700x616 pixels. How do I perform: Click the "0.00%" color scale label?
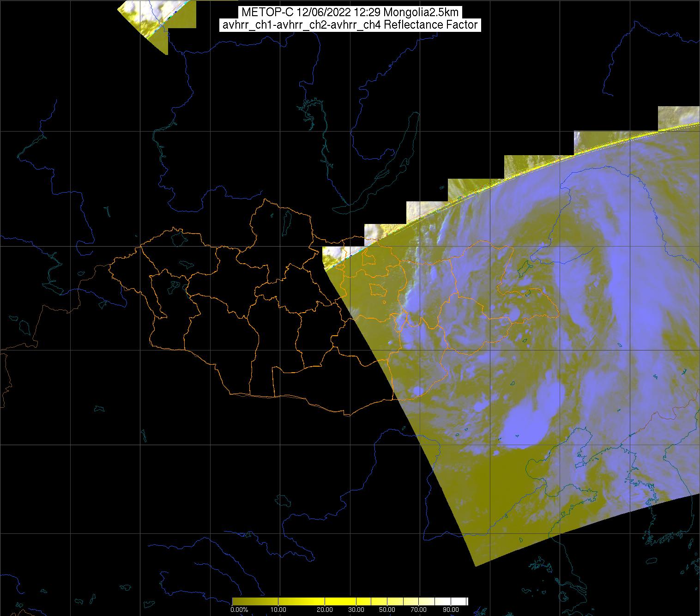(x=239, y=610)
